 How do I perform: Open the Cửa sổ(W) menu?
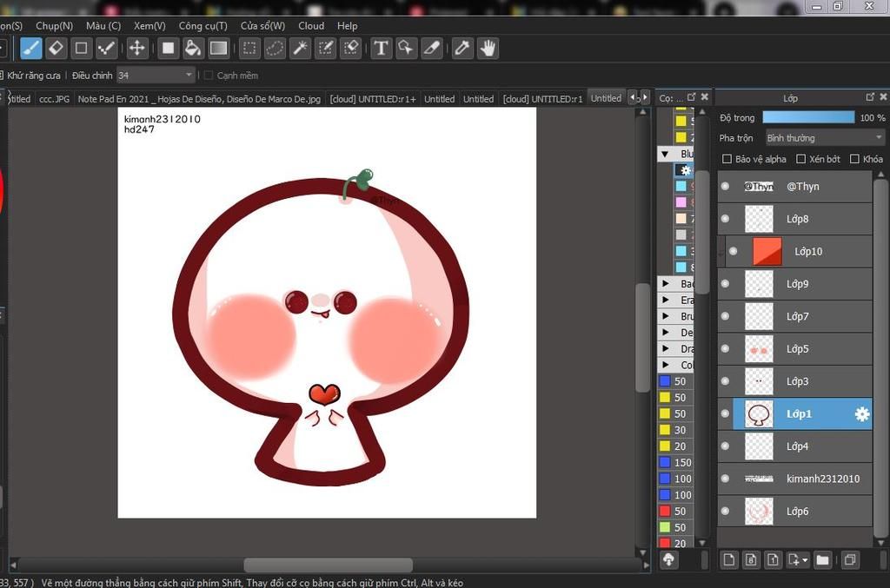tap(262, 26)
